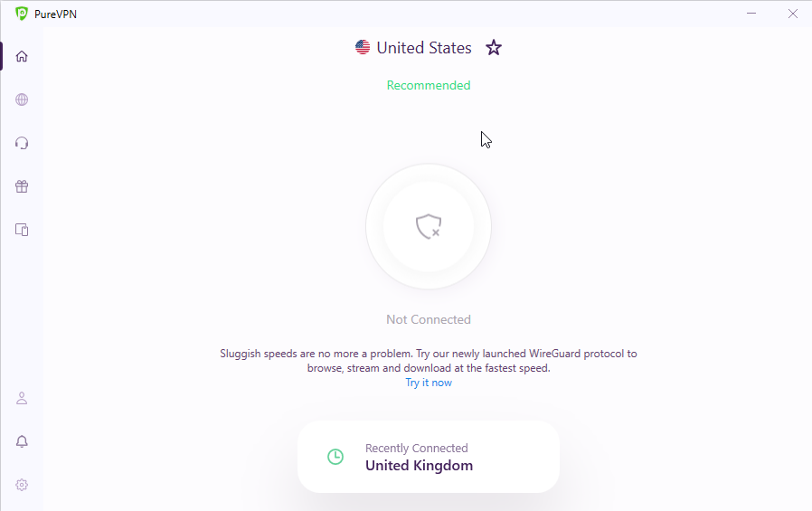This screenshot has height=511, width=812.
Task: Open the Settings gear icon
Action: tap(22, 485)
